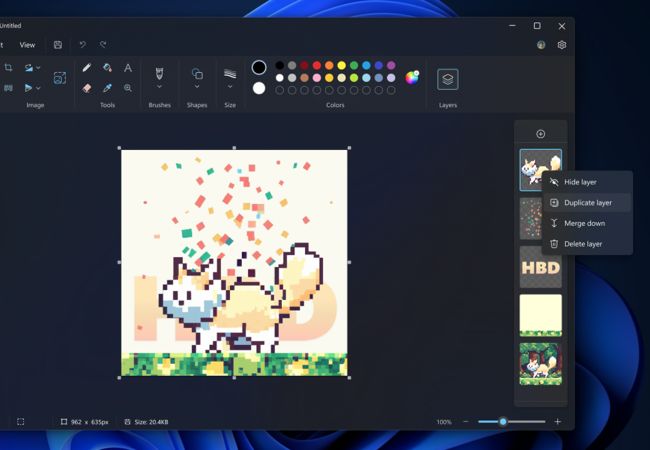Select the secondary white Color 2 swatch
The width and height of the screenshot is (650, 450).
pos(259,88)
